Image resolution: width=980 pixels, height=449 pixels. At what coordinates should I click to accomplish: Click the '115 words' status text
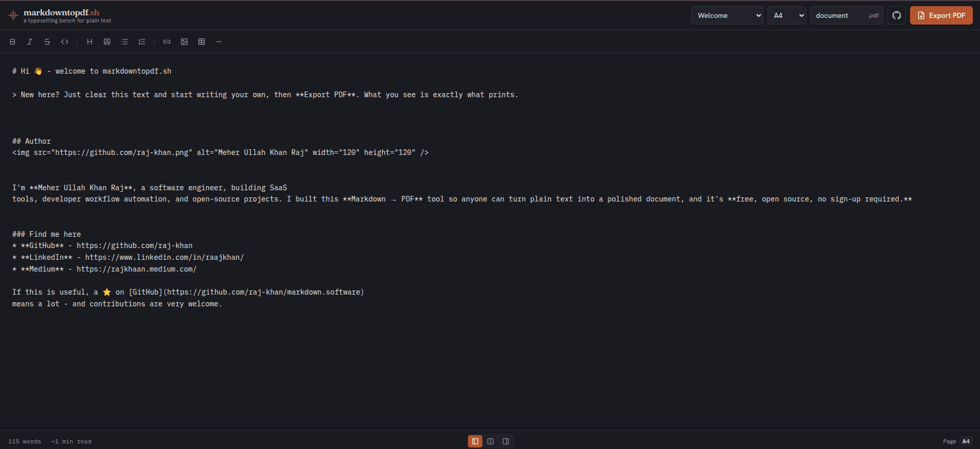[x=25, y=441]
